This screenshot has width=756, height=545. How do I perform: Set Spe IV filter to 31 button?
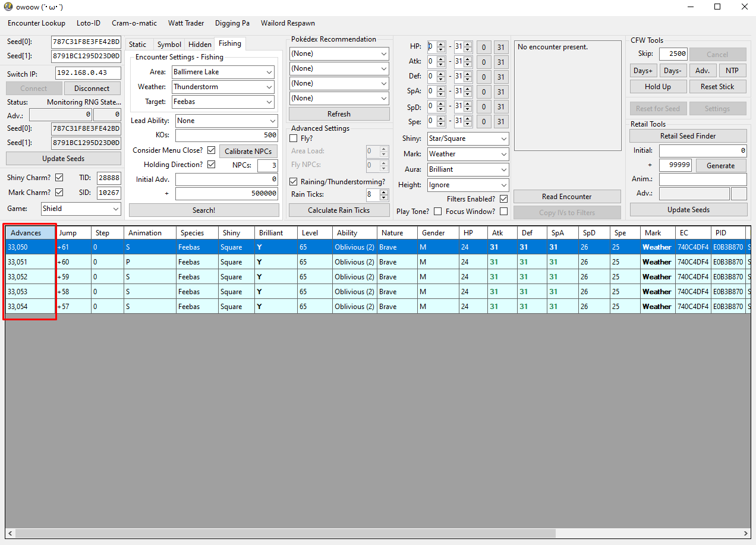coord(501,122)
